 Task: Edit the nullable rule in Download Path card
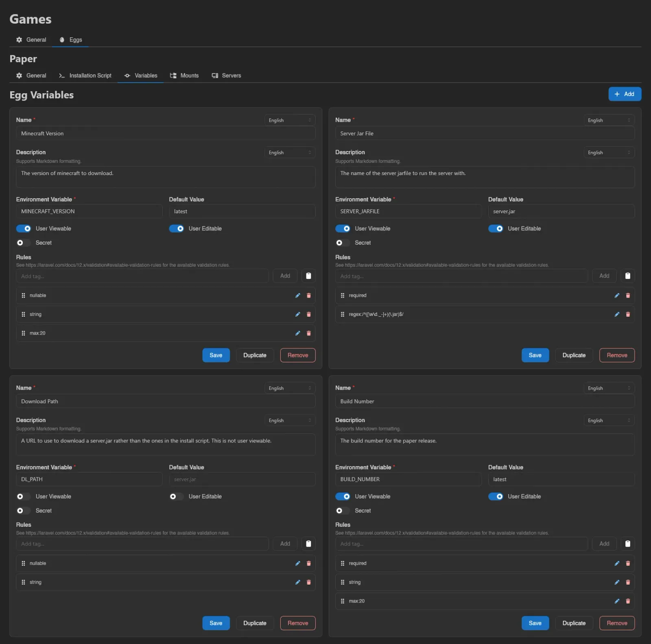pos(298,563)
